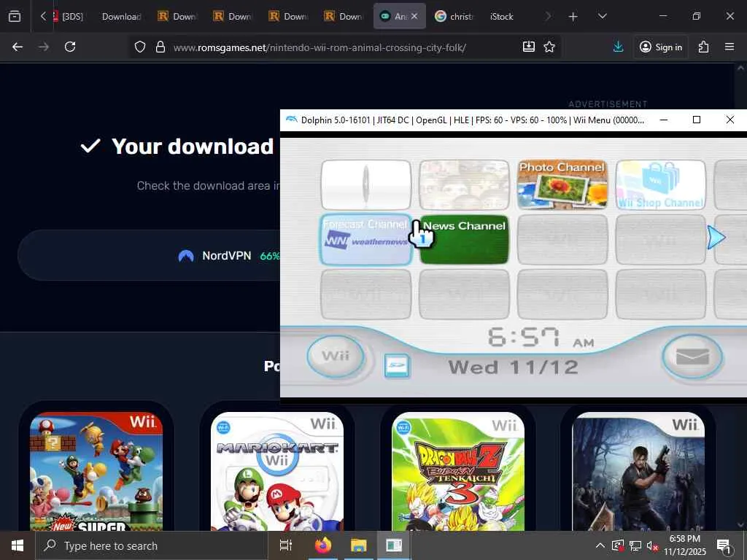Open Dragon Ball Z Budokai Tenkaichi 3 cover

tap(458, 472)
